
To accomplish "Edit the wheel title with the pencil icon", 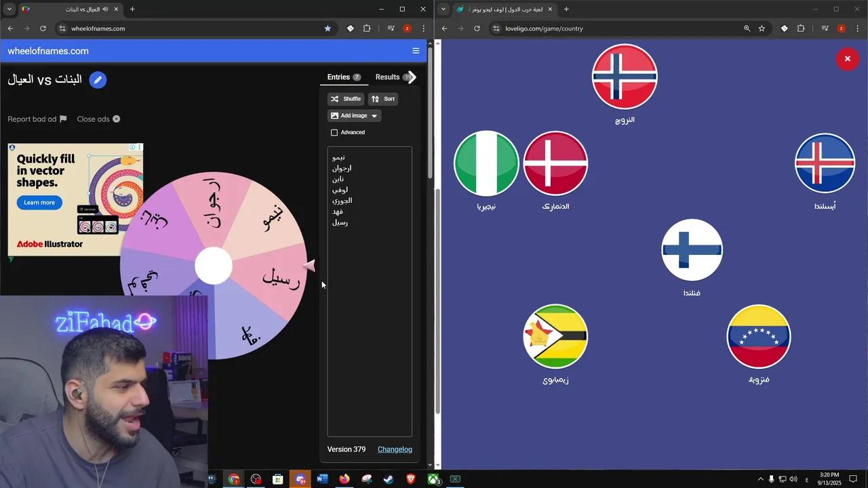I will (x=98, y=80).
